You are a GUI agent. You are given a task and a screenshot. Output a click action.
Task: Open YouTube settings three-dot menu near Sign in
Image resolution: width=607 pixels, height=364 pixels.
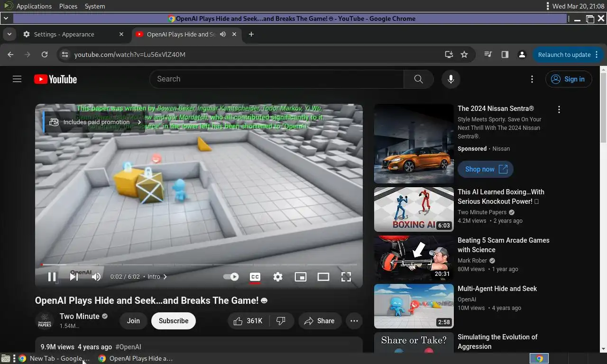click(x=532, y=79)
